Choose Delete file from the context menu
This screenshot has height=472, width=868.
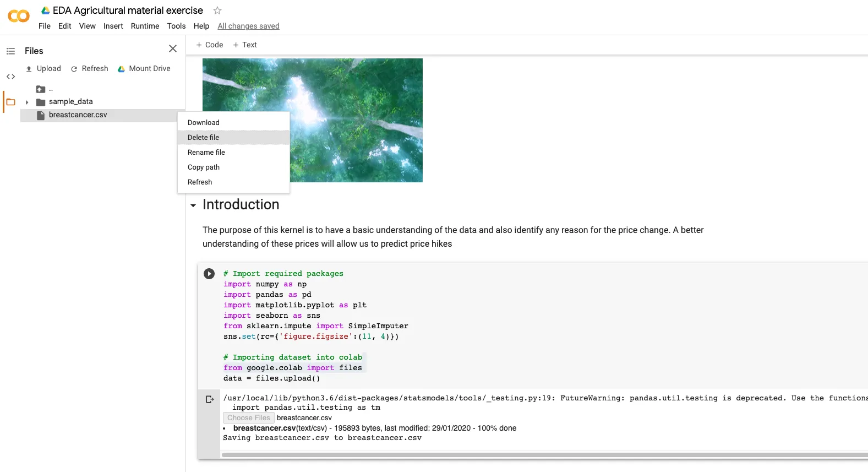233,137
